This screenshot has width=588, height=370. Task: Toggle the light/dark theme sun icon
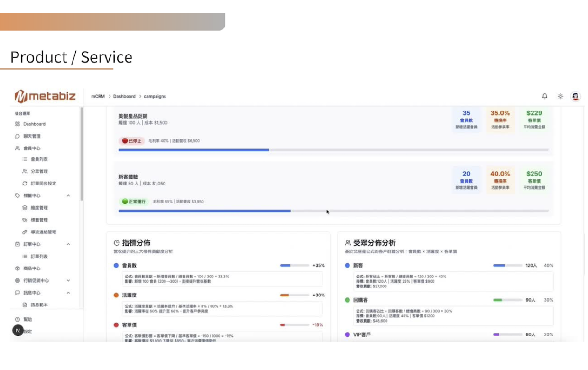[560, 96]
